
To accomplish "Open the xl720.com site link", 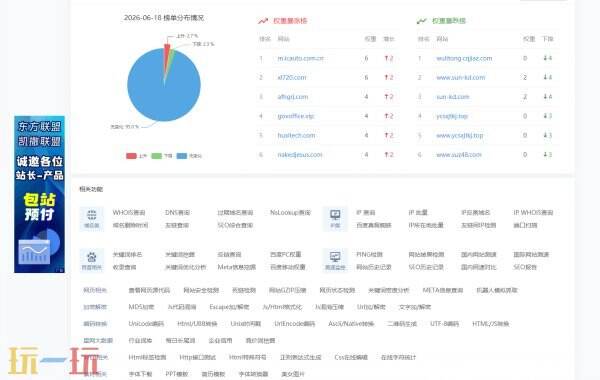I will click(292, 78).
